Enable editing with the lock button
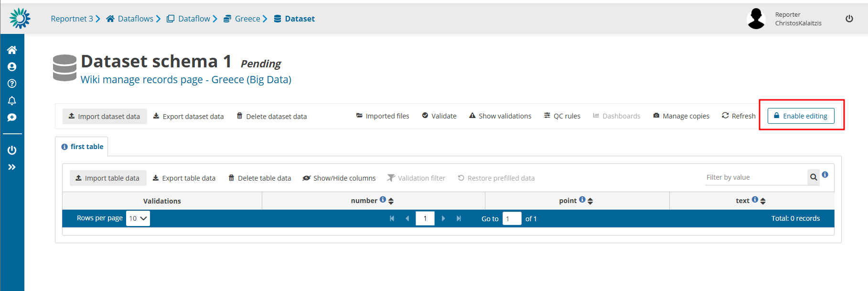Screen dimensions: 868x291 point(801,116)
